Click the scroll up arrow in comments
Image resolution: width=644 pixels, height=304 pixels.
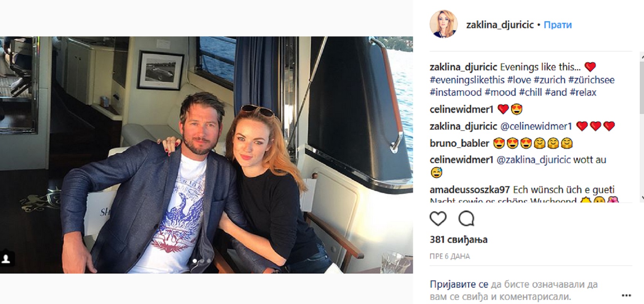pos(642,57)
